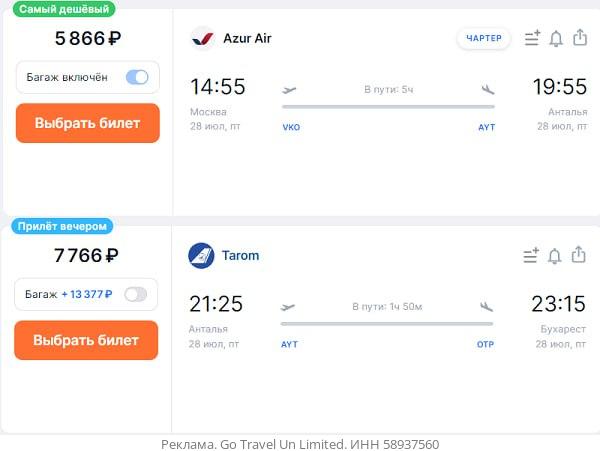Share the Tarom flight ticket
Image resolution: width=600 pixels, height=451 pixels.
tap(578, 255)
